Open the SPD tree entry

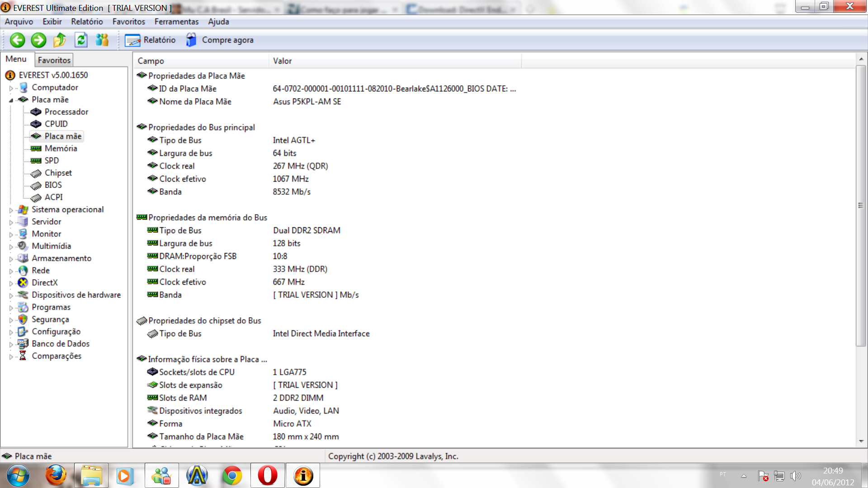click(52, 160)
